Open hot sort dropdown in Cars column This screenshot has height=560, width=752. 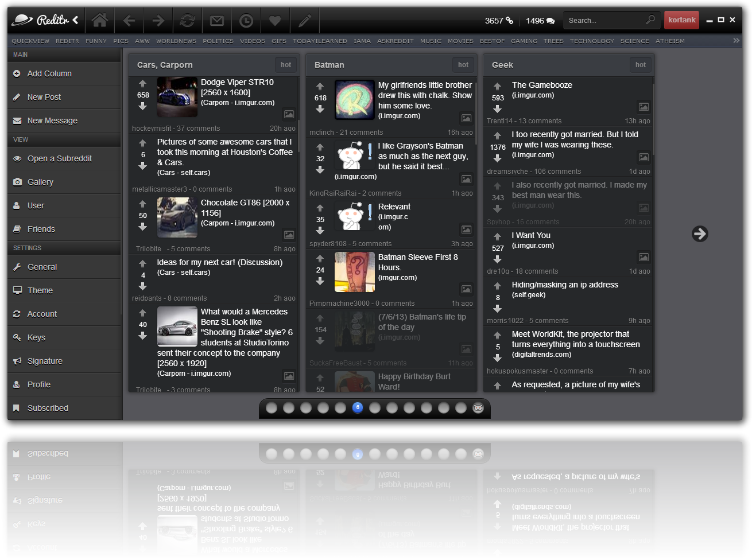(x=286, y=65)
